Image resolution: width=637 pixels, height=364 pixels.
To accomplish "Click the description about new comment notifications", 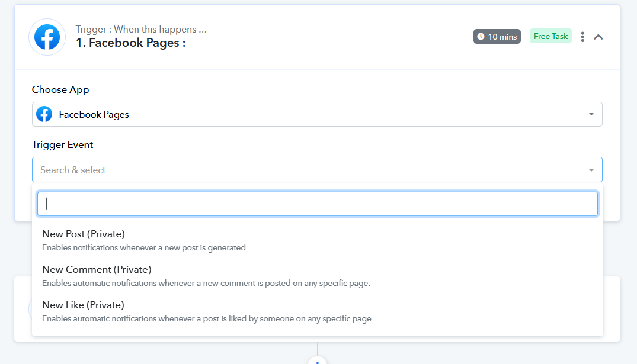I will 206,284.
